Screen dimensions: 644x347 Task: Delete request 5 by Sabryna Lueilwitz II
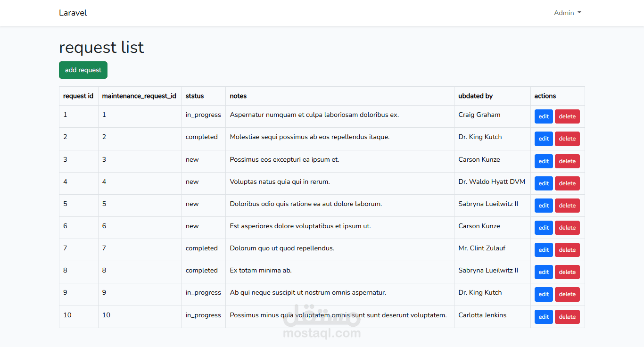click(567, 206)
